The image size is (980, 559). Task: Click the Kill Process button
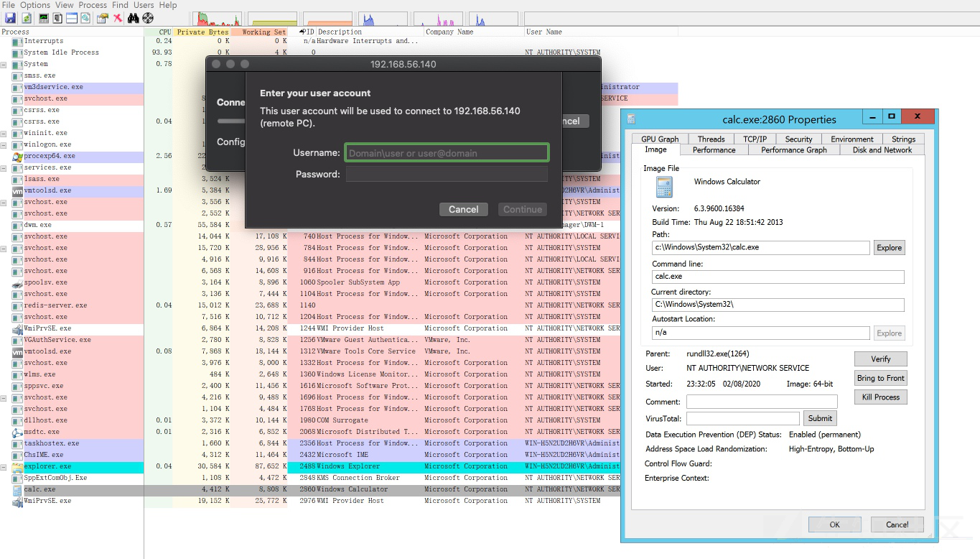pos(881,397)
